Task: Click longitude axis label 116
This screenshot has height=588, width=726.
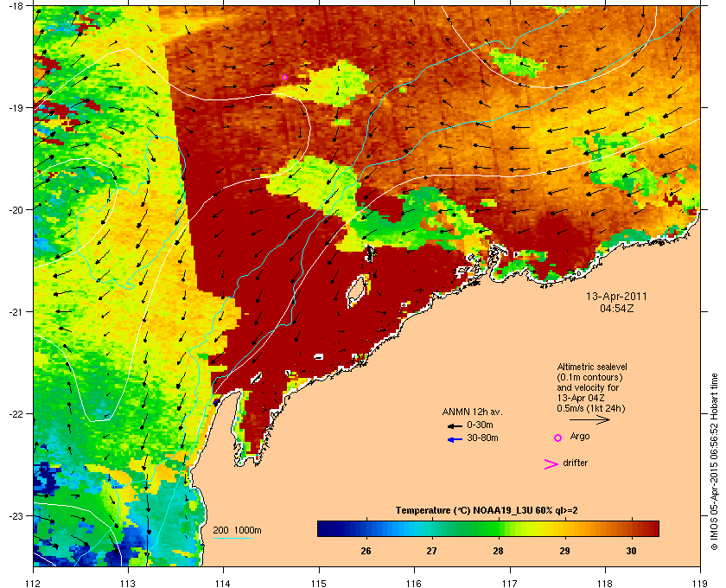Action: point(414,583)
